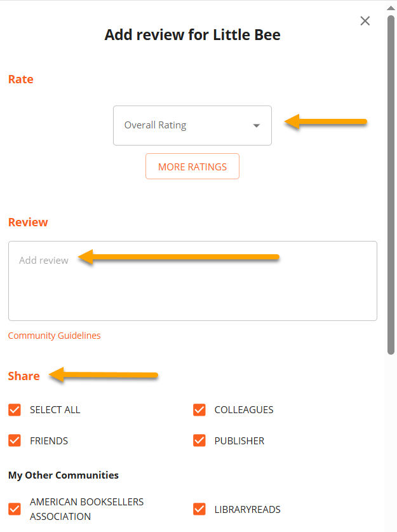397x532 pixels.
Task: Click the My Other Communities label
Action: point(64,475)
